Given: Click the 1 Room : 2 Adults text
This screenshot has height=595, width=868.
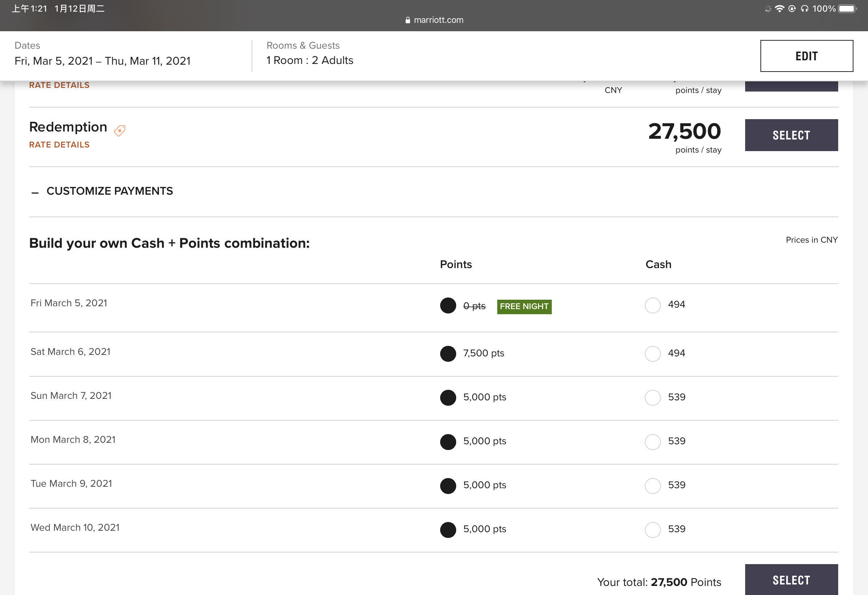Looking at the screenshot, I should click(x=310, y=60).
